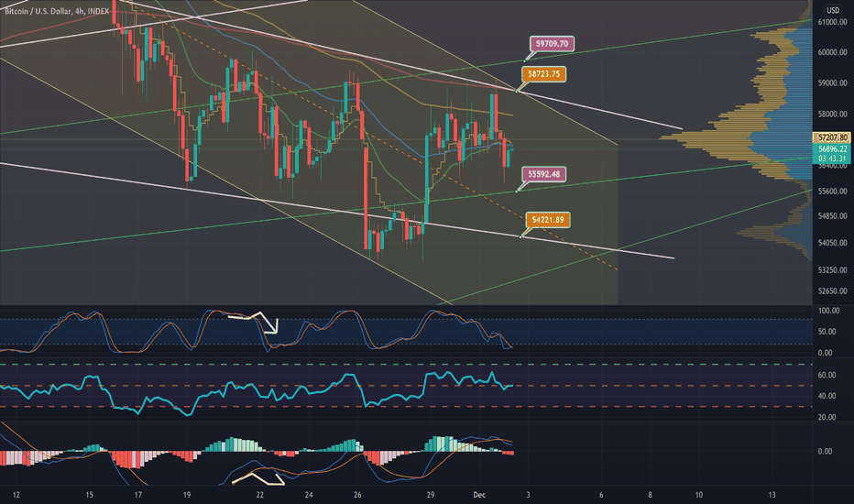
Task: Click the date 15 on time axis
Action: pyautogui.click(x=89, y=495)
